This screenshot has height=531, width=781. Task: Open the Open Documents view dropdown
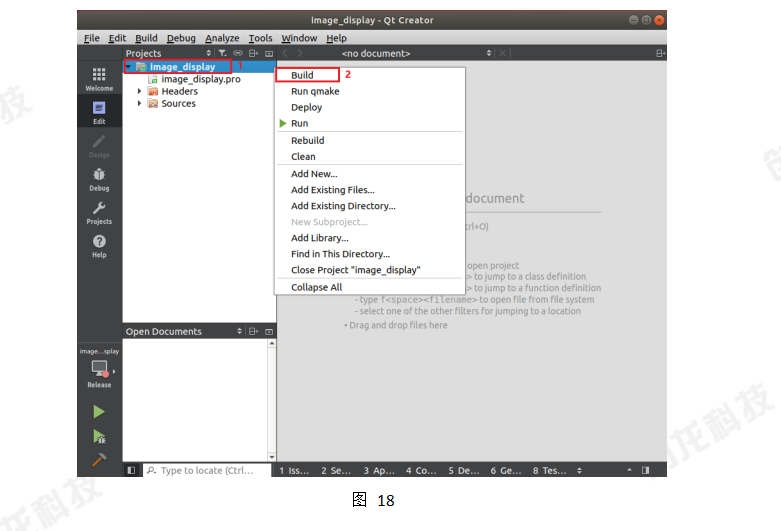[x=239, y=331]
